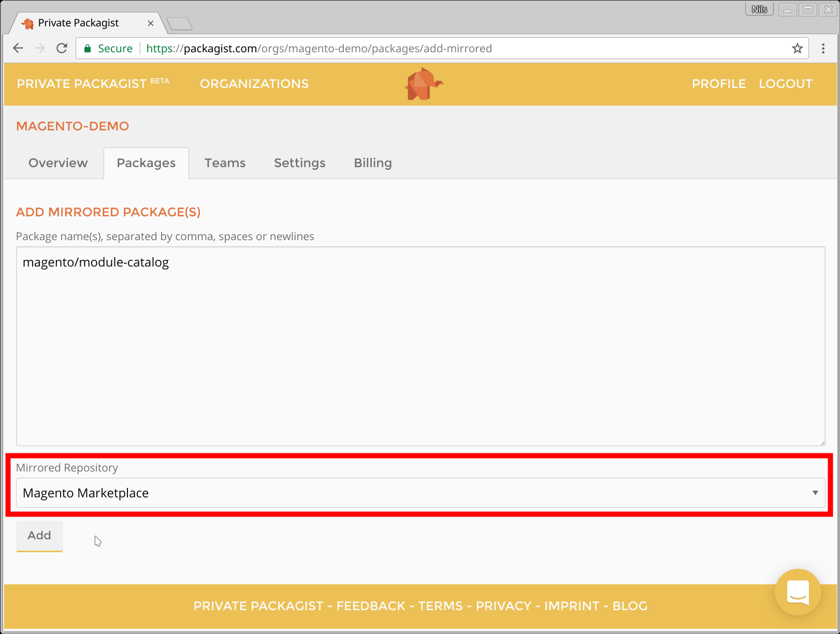Image resolution: width=840 pixels, height=634 pixels.
Task: Reload the page with the refresh icon
Action: (x=62, y=48)
